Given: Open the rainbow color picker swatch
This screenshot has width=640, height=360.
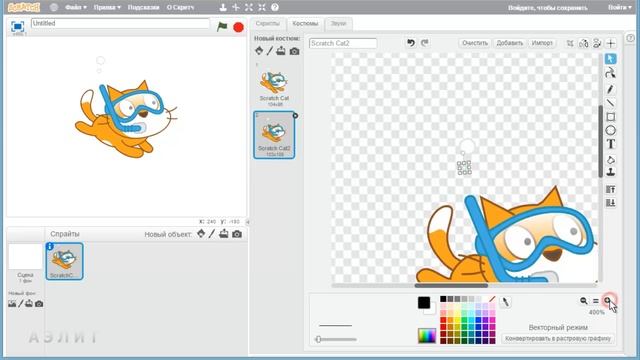Looking at the screenshot, I should pos(427,336).
